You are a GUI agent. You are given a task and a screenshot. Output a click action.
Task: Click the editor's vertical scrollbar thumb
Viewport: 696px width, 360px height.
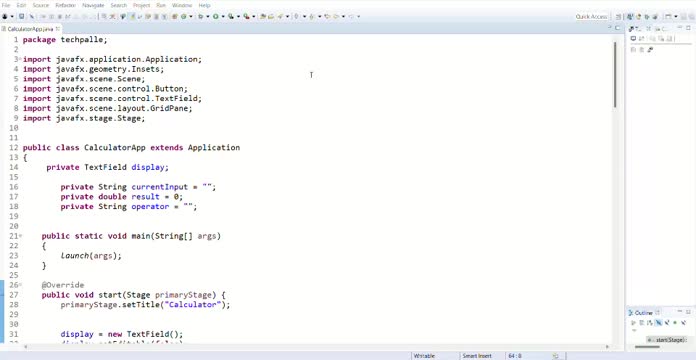(615, 74)
